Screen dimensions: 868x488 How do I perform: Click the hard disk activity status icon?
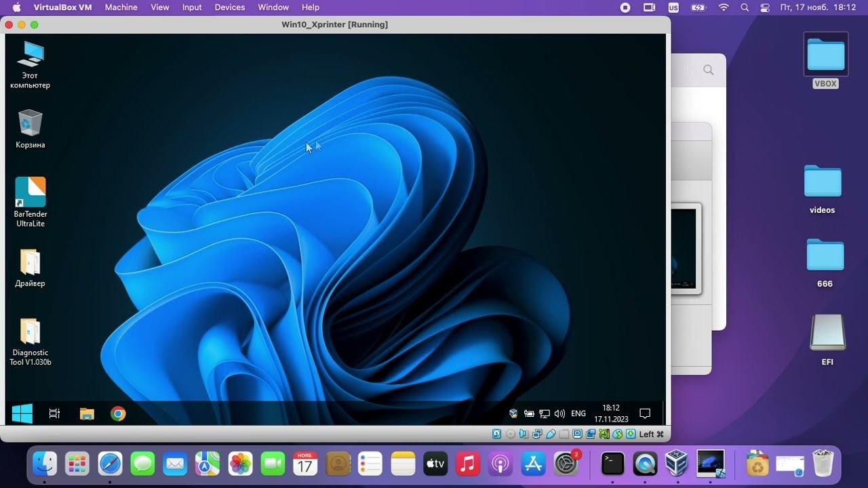click(x=497, y=434)
